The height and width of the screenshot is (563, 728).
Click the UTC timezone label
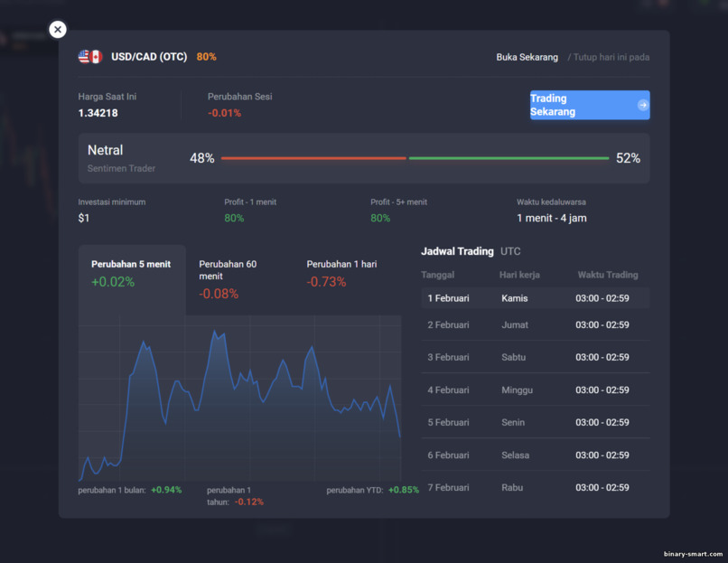[510, 251]
